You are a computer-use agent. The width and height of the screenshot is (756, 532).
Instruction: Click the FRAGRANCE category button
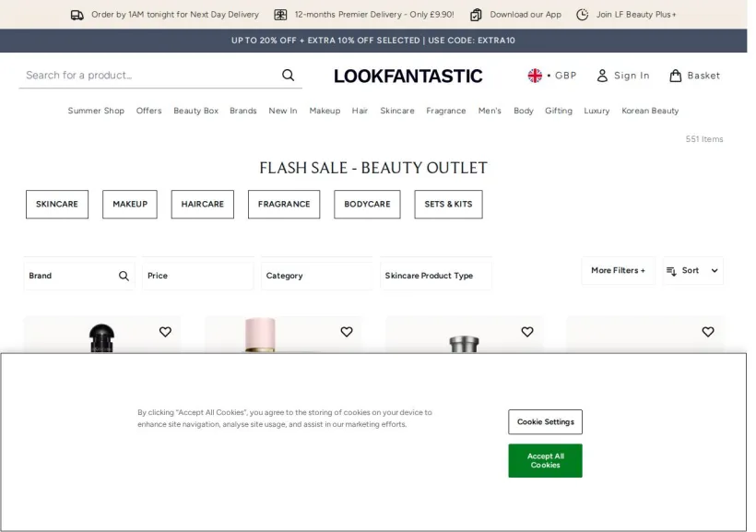coord(284,205)
